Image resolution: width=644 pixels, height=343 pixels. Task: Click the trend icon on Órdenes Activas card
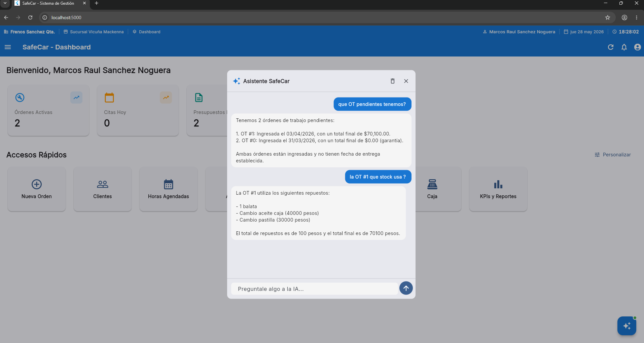[76, 98]
